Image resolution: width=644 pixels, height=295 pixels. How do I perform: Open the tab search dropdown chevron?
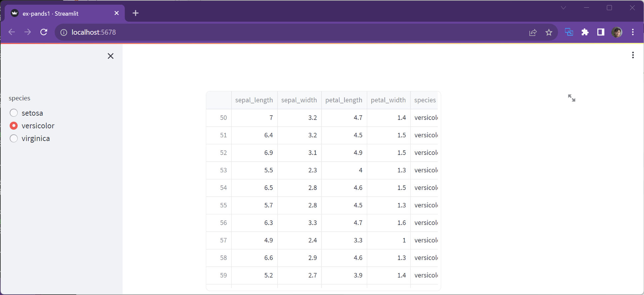pyautogui.click(x=563, y=8)
